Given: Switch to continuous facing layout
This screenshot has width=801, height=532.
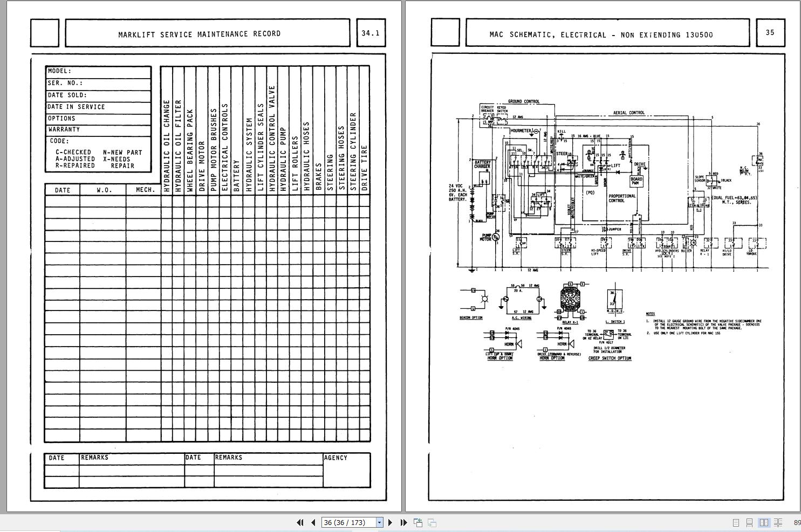Looking at the screenshot, I should tap(778, 522).
